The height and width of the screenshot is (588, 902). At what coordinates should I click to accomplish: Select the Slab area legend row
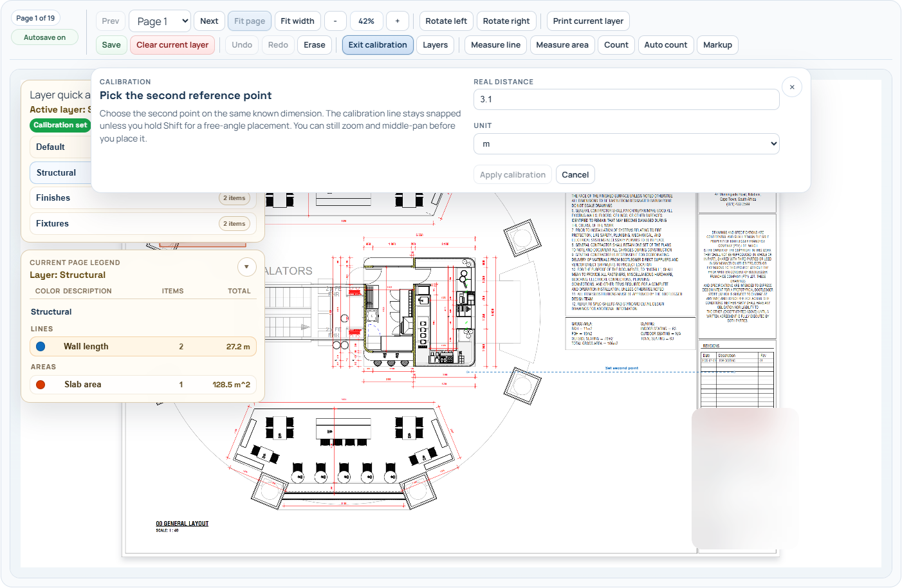143,385
